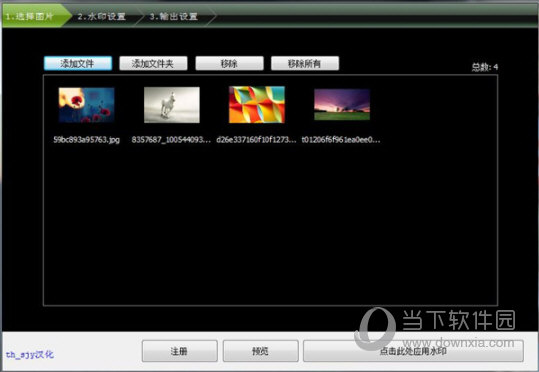Click the 预览 preview button

coord(261,351)
